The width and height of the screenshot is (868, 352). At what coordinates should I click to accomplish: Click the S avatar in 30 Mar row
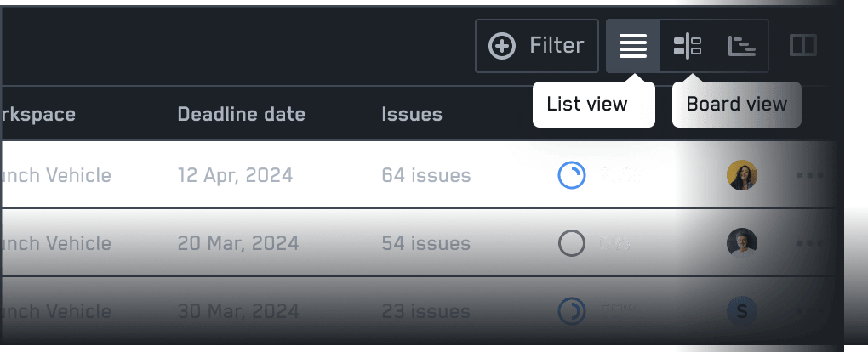pyautogui.click(x=742, y=311)
